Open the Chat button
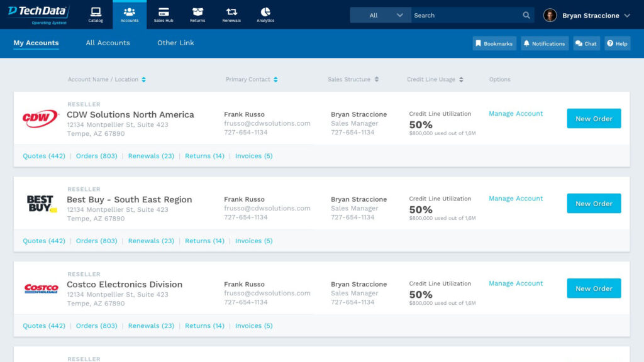Viewport: 644px width, 362px height. tap(586, 43)
